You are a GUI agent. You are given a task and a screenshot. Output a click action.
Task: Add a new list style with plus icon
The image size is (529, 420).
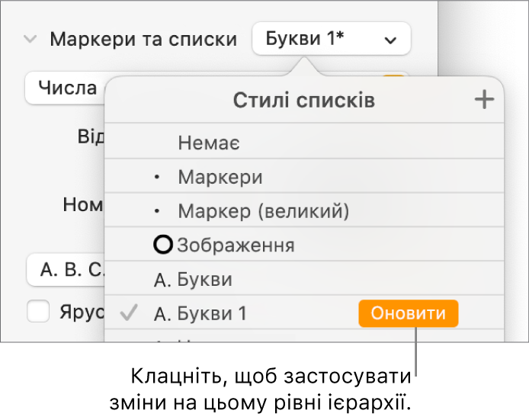pos(484,100)
